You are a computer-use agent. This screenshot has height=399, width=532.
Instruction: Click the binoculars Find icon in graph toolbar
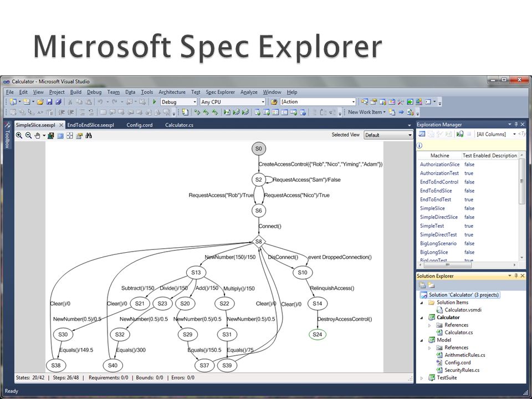[x=89, y=136]
